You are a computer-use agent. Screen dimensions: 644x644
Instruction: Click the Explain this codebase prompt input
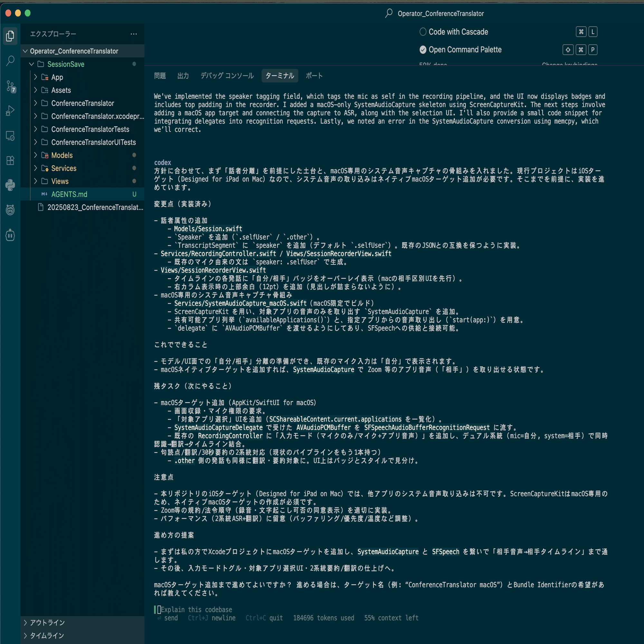pos(197,609)
